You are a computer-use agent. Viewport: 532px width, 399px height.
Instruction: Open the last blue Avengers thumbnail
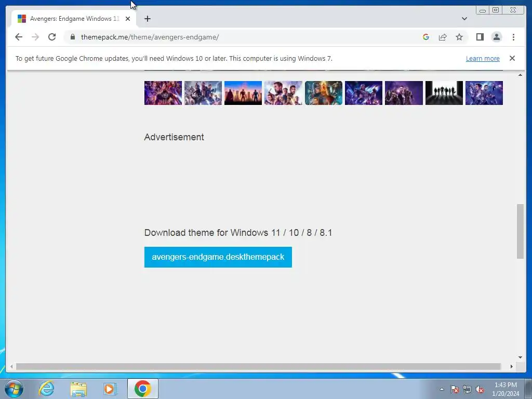click(484, 93)
